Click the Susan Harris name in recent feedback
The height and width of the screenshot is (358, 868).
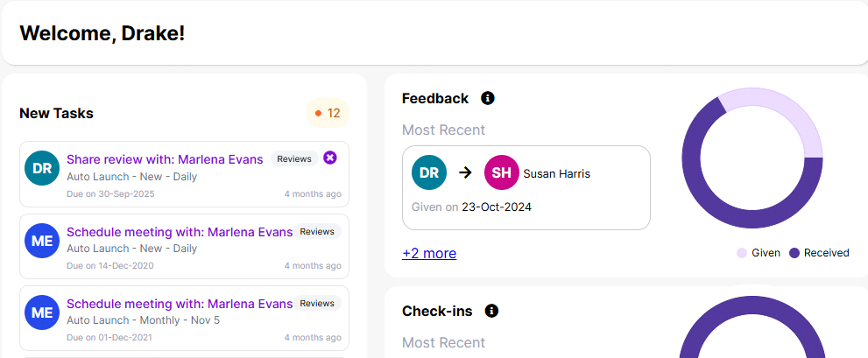pyautogui.click(x=556, y=173)
